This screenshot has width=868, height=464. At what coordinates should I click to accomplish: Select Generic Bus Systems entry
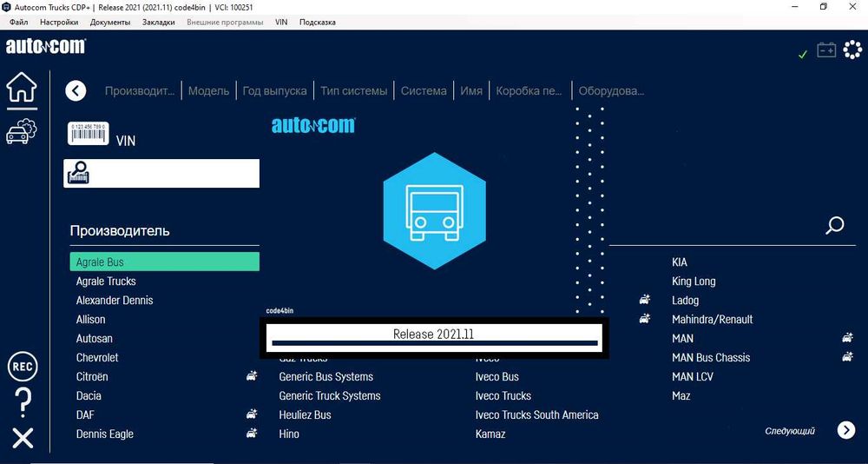coord(326,376)
